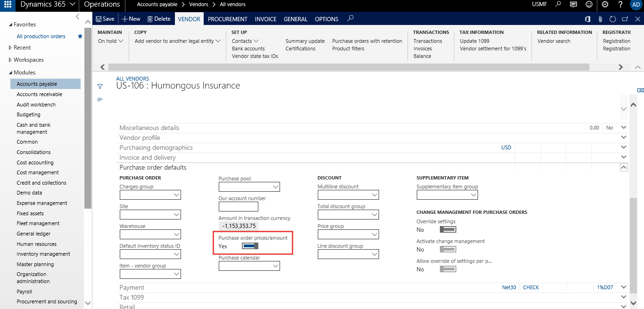Click the Update 1099 link
The width and height of the screenshot is (644, 309).
point(474,41)
